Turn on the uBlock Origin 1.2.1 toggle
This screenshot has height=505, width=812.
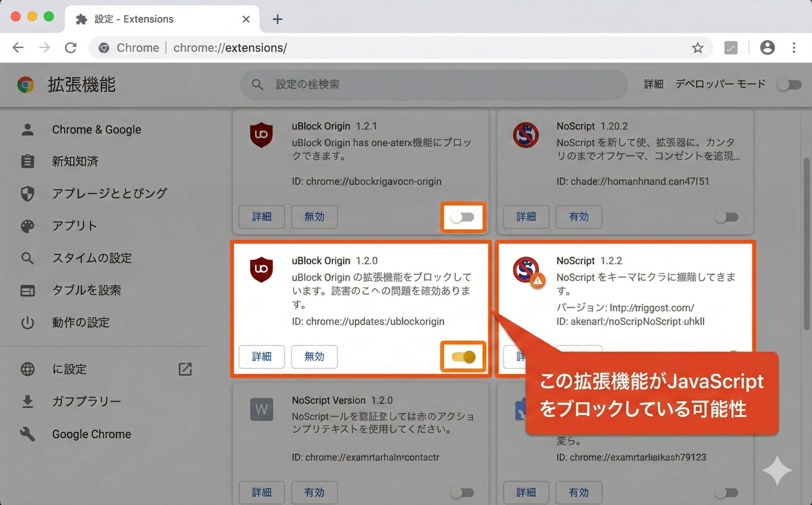(463, 217)
